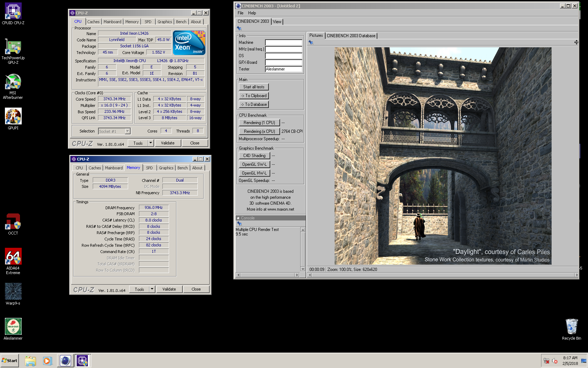Click the pin icon in the Console panel
588x368 pixels.
[x=239, y=224]
